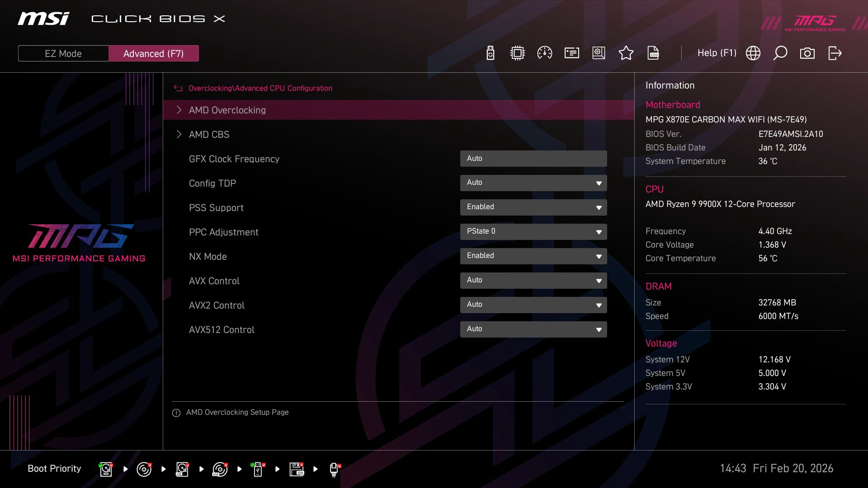The width and height of the screenshot is (868, 488).
Task: Expand the AMD CBS section
Action: point(209,134)
